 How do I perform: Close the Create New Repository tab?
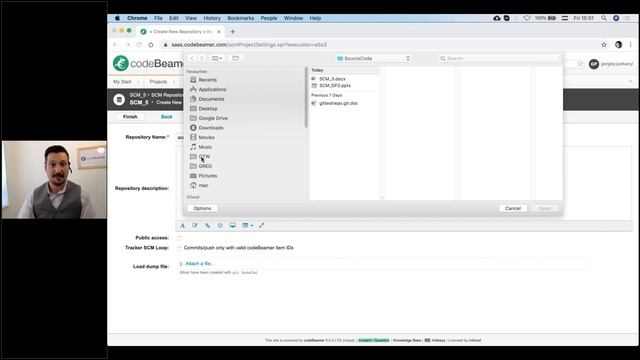tap(219, 31)
